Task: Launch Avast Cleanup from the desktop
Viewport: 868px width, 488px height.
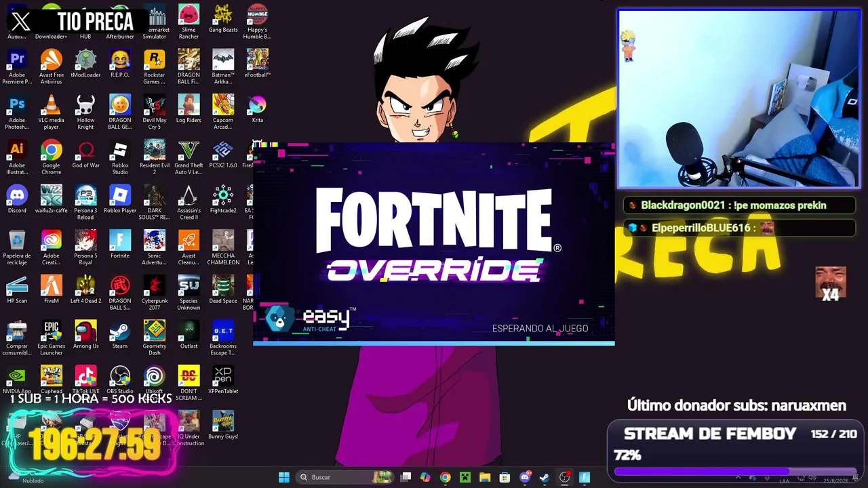Action: pyautogui.click(x=189, y=247)
